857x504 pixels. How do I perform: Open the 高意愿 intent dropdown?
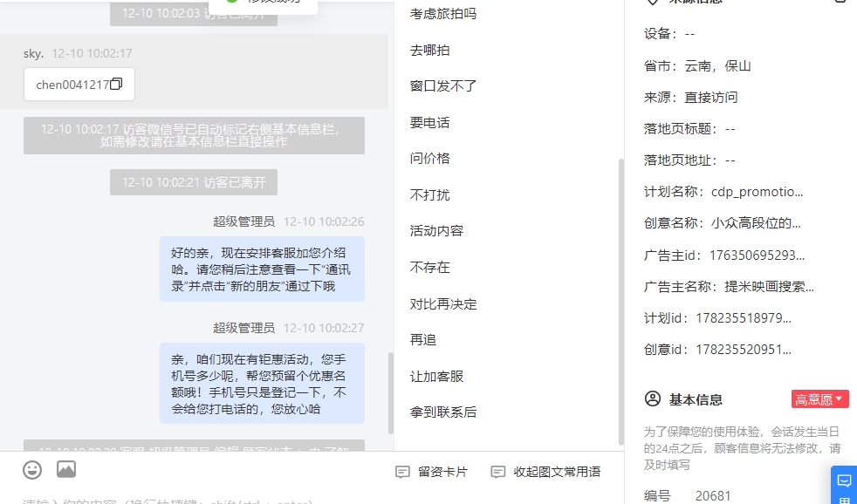819,399
